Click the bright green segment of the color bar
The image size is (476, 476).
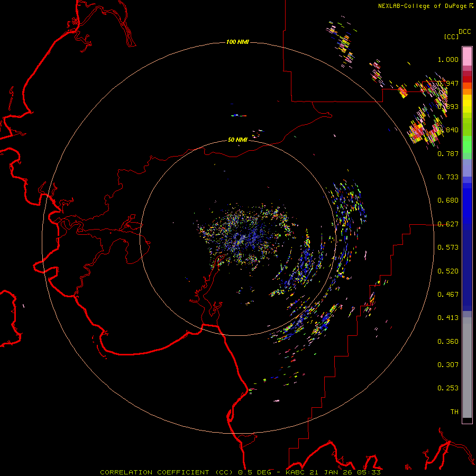pos(467,144)
